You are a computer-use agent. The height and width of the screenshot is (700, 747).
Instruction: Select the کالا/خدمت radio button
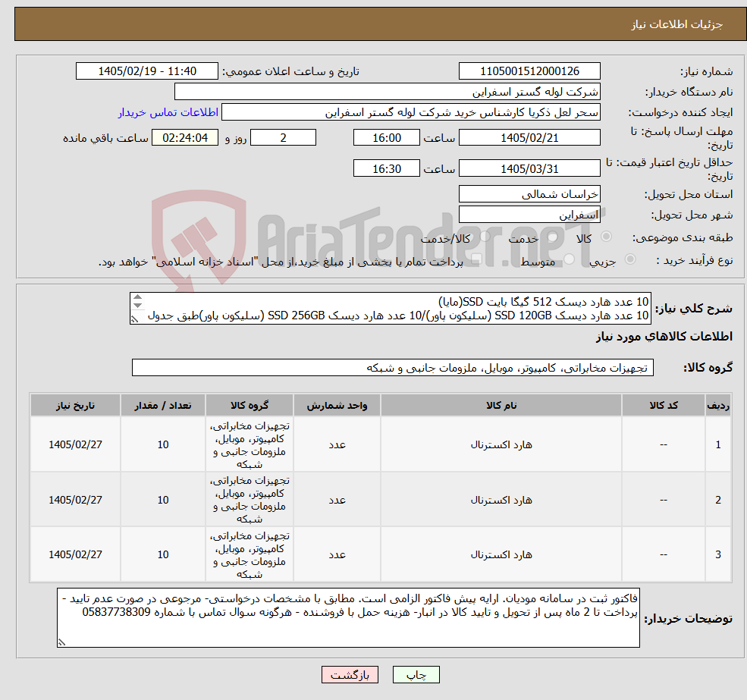point(485,237)
